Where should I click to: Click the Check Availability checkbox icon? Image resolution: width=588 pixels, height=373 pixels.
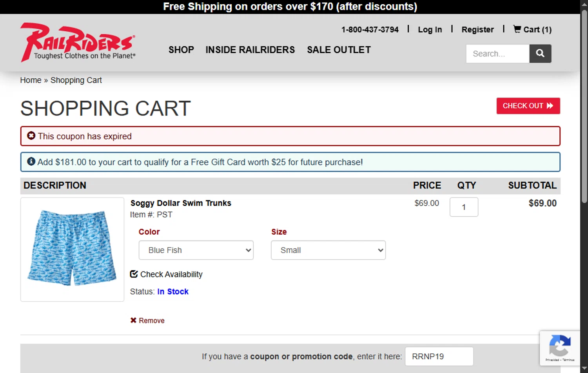click(134, 274)
